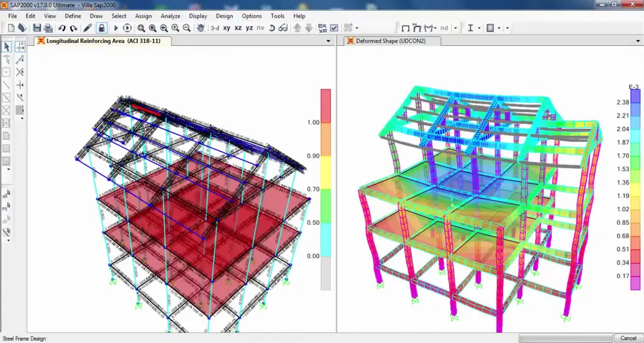The image size is (644, 343).
Task: Open the Analyze menu
Action: (x=170, y=16)
